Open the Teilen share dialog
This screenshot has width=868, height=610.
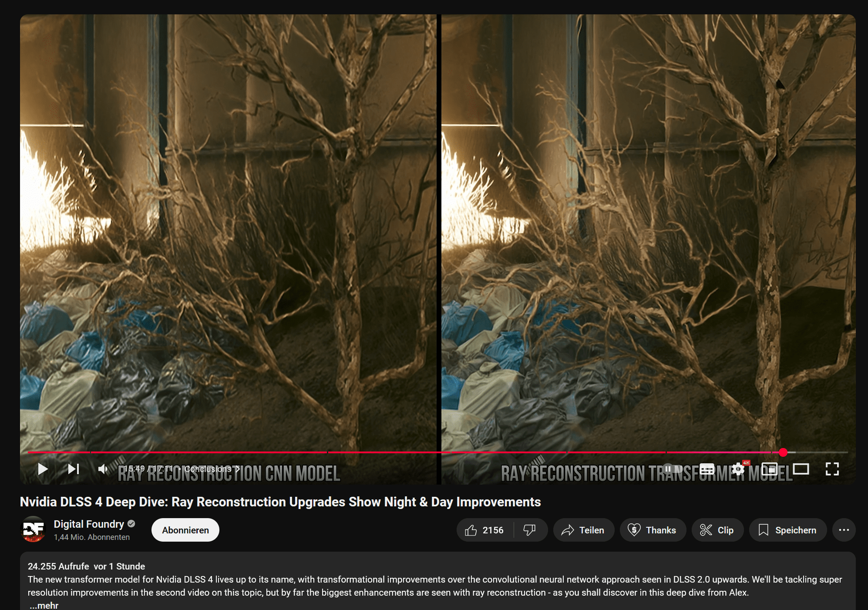[x=583, y=530]
